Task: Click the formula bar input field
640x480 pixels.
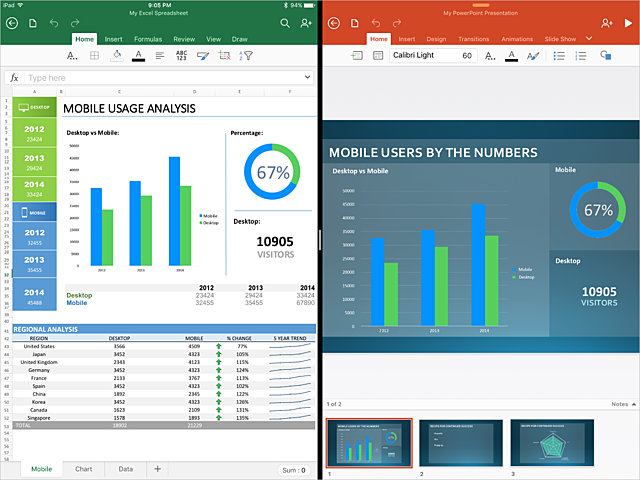Action: point(163,78)
